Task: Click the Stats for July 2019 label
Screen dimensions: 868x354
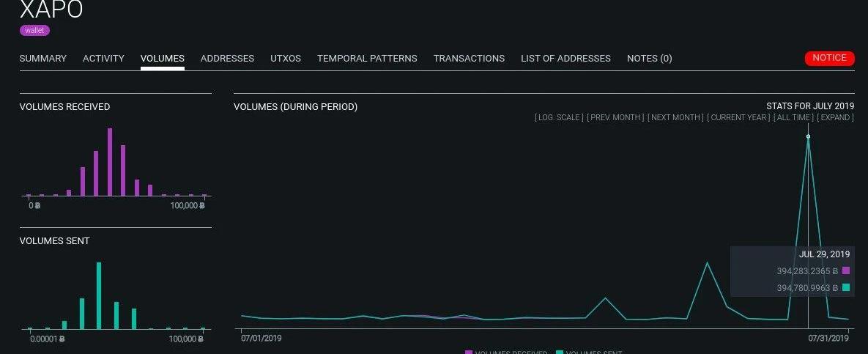Action: pos(810,106)
